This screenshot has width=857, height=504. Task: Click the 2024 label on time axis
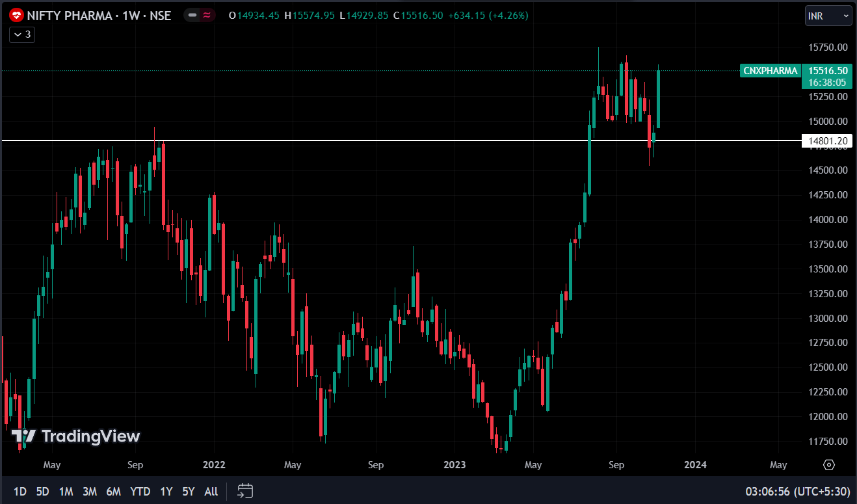695,465
